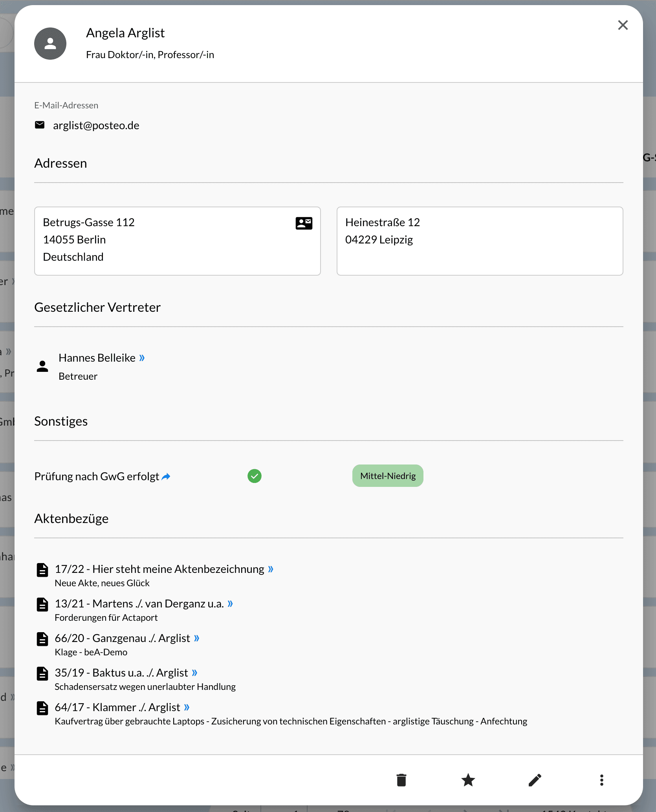Open case 17/22 via chevron arrows
The width and height of the screenshot is (656, 812).
[x=271, y=569]
